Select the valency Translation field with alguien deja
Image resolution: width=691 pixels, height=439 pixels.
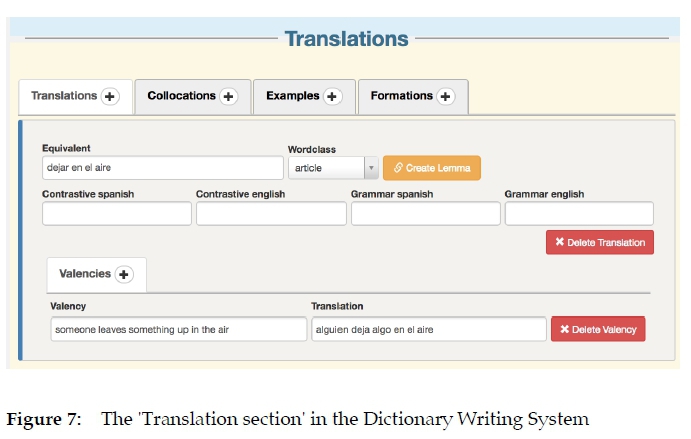(x=428, y=329)
